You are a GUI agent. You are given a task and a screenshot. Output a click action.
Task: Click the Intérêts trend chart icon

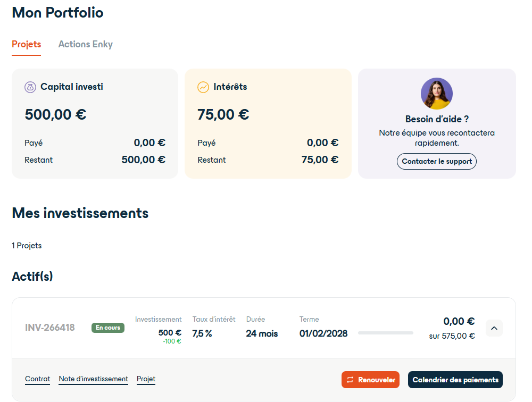point(203,87)
